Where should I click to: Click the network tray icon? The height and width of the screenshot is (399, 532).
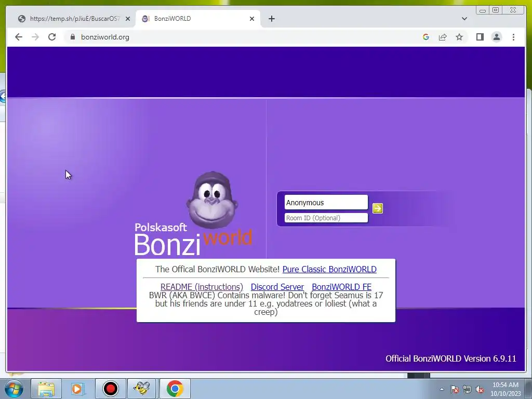coord(467,389)
